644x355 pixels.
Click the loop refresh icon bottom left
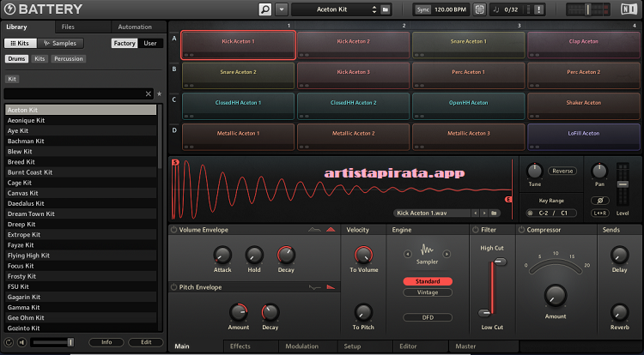pos(9,342)
